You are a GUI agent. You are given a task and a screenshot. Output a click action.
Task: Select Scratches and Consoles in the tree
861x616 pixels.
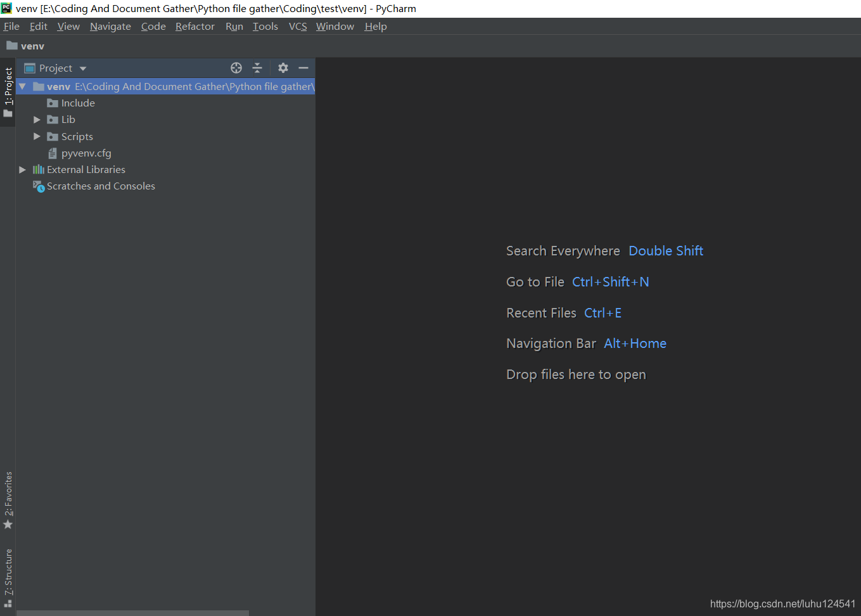pos(165,186)
